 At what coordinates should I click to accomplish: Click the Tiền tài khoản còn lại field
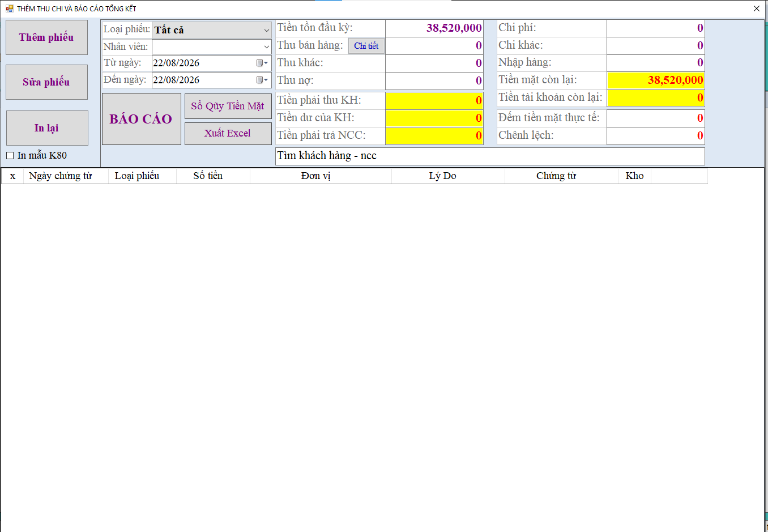tap(656, 98)
